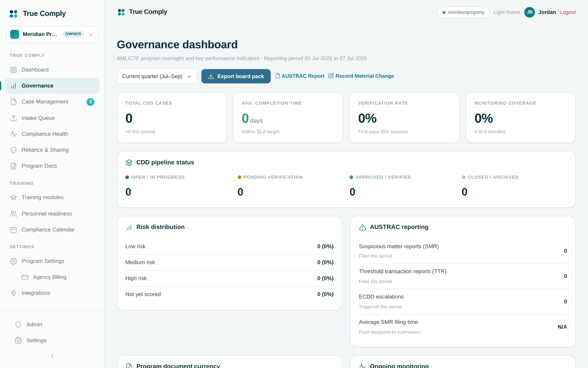This screenshot has height=368, width=588.
Task: Click the Admin shield icon
Action: coord(18,324)
